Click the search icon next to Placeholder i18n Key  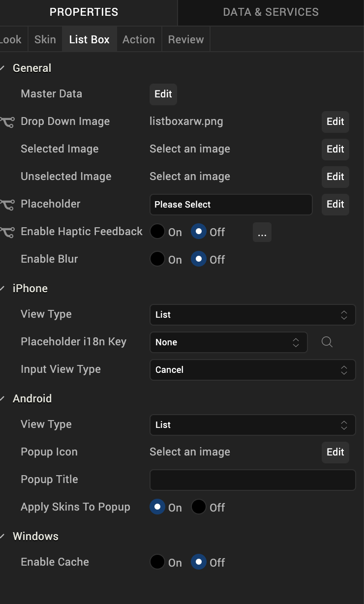point(327,342)
